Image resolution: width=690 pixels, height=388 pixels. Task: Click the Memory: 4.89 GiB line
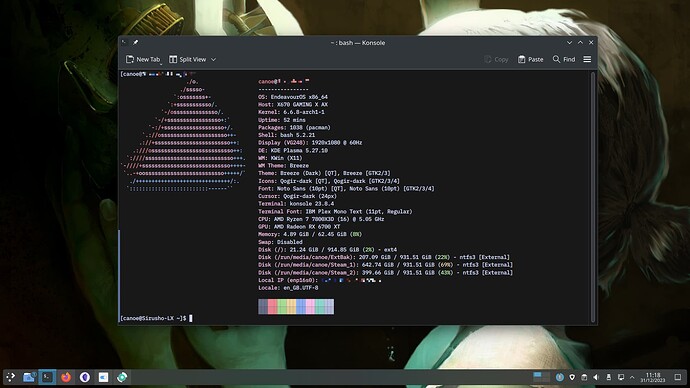[x=310, y=234]
